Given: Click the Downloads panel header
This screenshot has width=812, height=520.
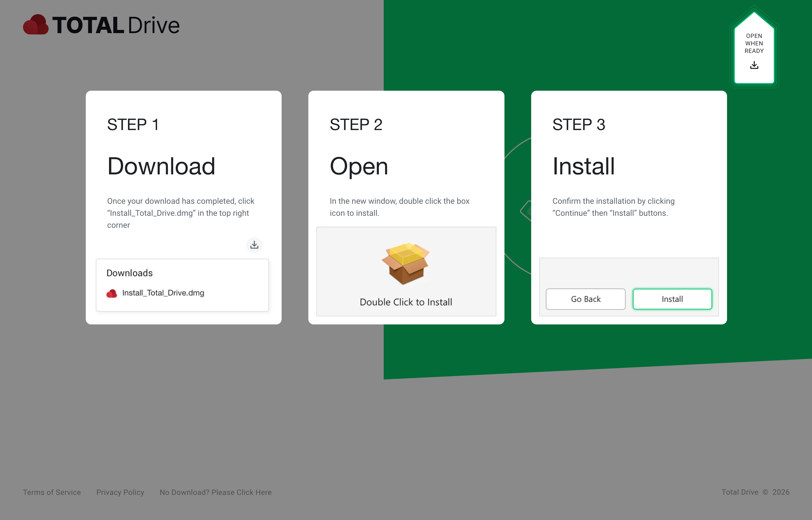Looking at the screenshot, I should coord(129,273).
